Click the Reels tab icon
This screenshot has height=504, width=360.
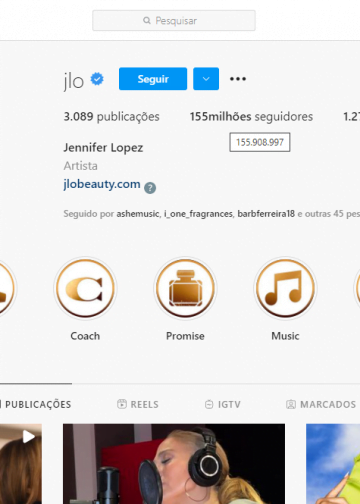click(x=122, y=404)
